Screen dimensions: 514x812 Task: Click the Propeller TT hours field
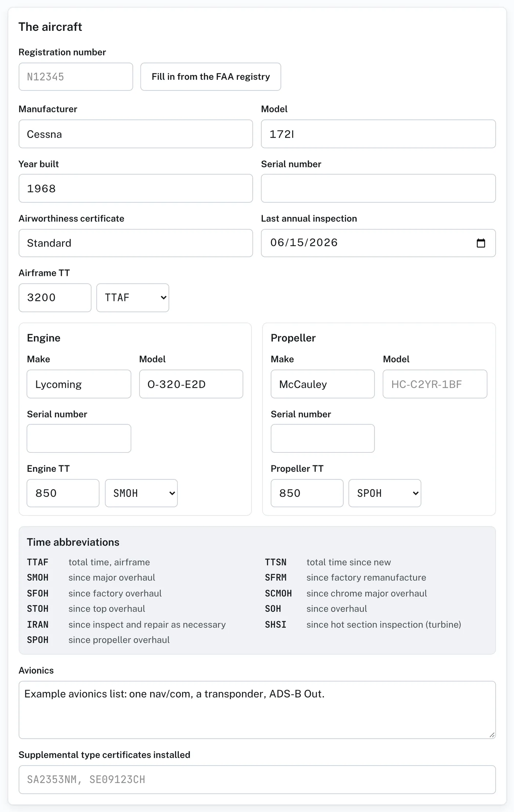(x=307, y=493)
